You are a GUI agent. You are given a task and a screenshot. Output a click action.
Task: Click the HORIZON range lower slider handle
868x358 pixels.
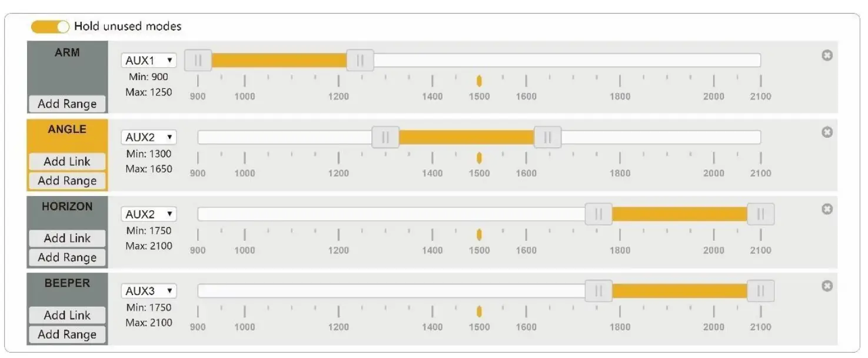click(x=598, y=214)
